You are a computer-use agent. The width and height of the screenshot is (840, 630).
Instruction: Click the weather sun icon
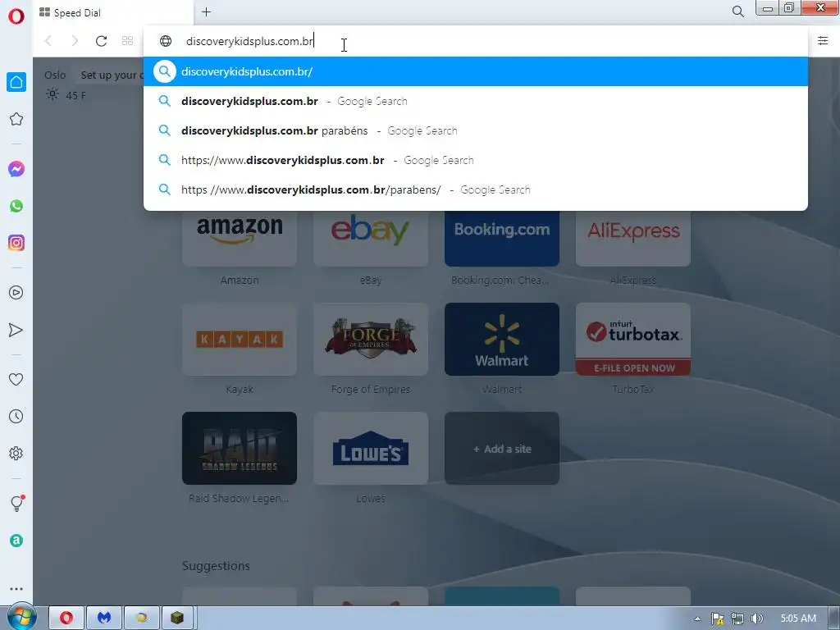click(52, 95)
